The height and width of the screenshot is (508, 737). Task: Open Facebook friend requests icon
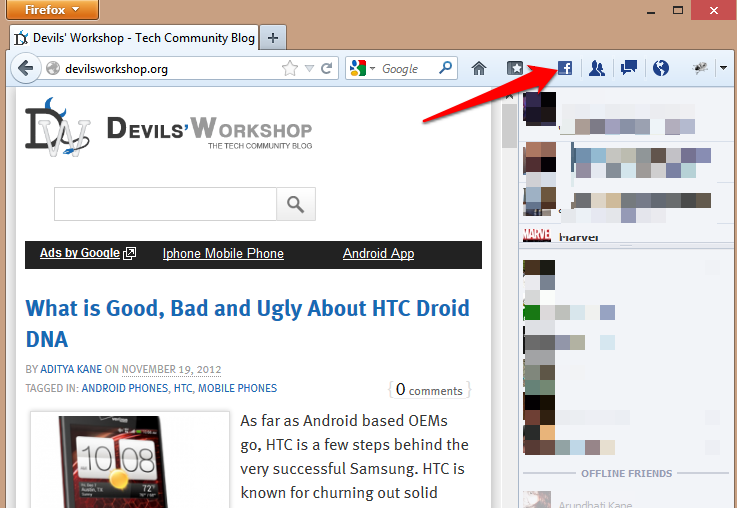point(597,69)
